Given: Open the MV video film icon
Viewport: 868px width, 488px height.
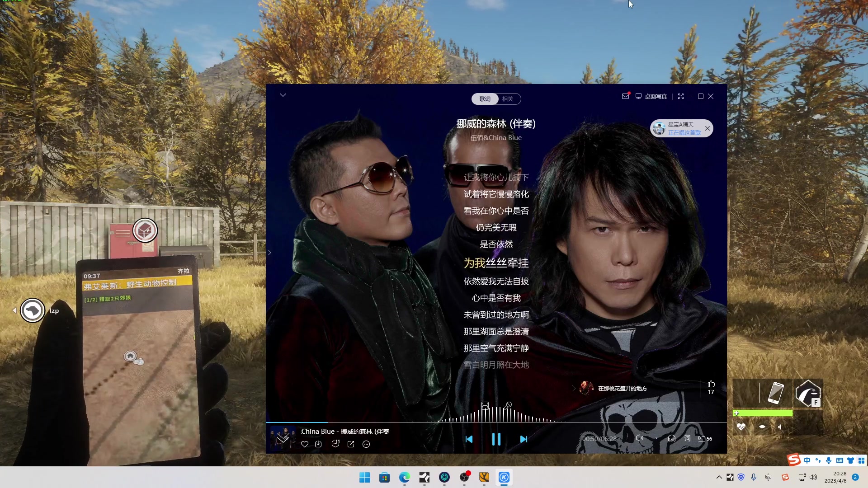Looking at the screenshot, I should [x=485, y=405].
